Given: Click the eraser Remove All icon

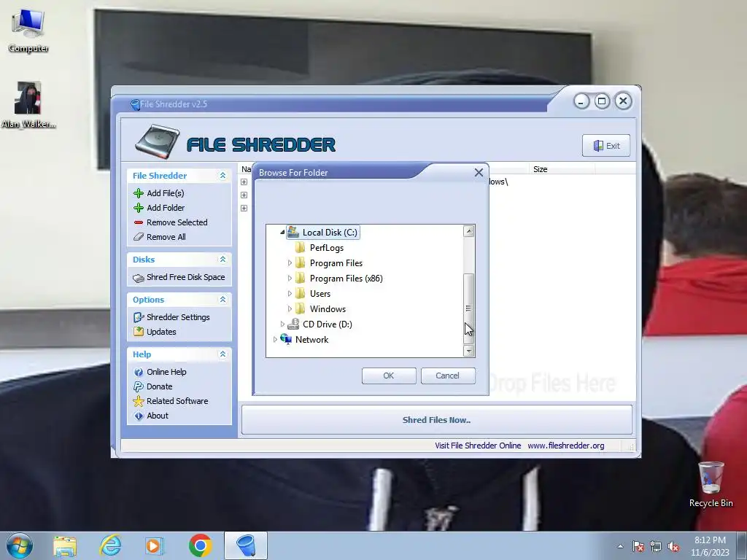Looking at the screenshot, I should coord(139,237).
